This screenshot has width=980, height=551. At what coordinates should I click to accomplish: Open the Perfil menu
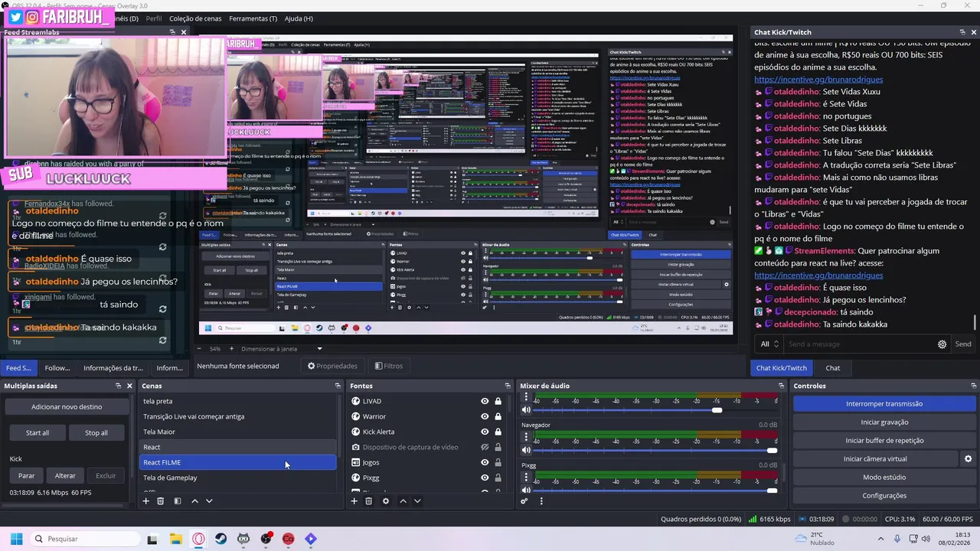pos(154,18)
